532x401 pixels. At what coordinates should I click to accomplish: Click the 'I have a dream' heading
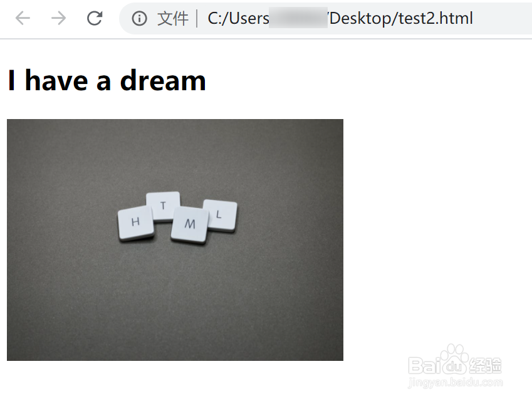coord(107,81)
